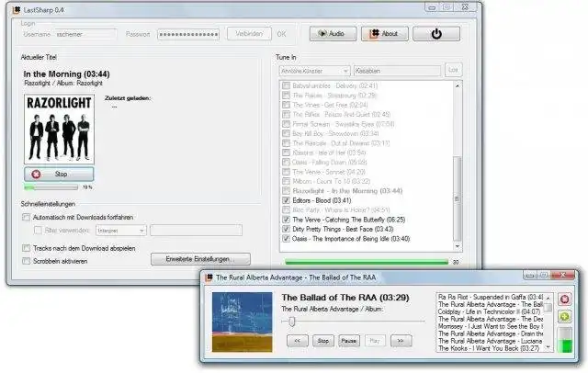The height and width of the screenshot is (373, 588).
Task: Uncheck The Verve - Catching The Butterfly
Action: pos(286,220)
